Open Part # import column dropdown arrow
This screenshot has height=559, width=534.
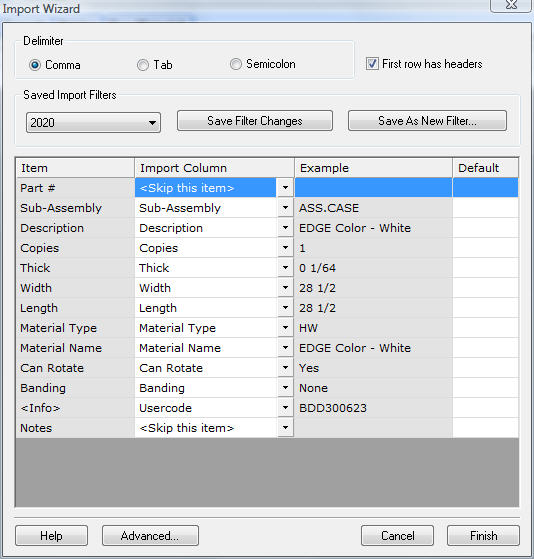285,188
